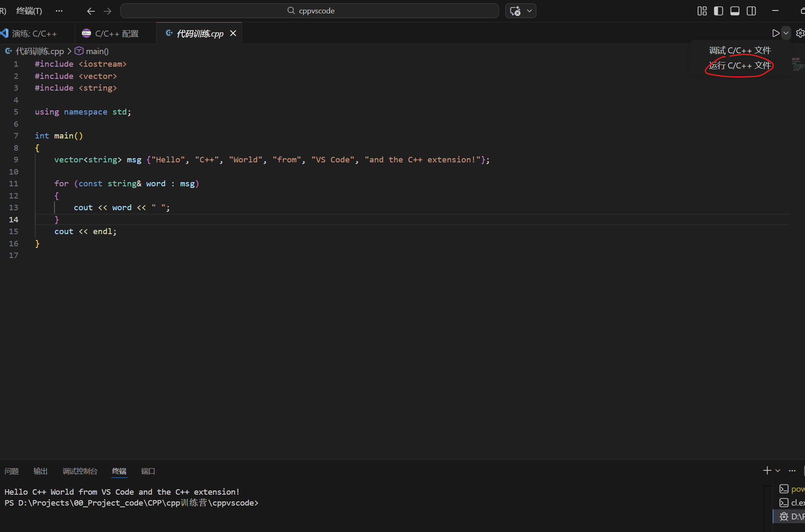The image size is (805, 532).
Task: Click the #include <iostream> line
Action: coord(81,64)
